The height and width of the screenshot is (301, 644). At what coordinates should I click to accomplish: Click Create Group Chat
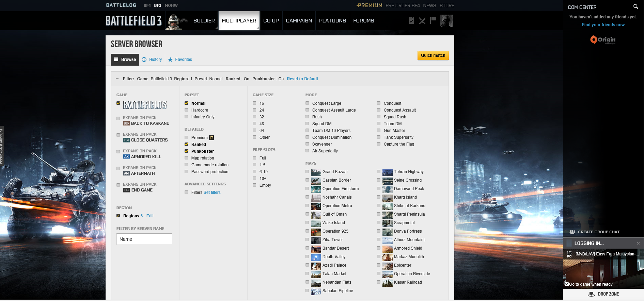tap(599, 232)
